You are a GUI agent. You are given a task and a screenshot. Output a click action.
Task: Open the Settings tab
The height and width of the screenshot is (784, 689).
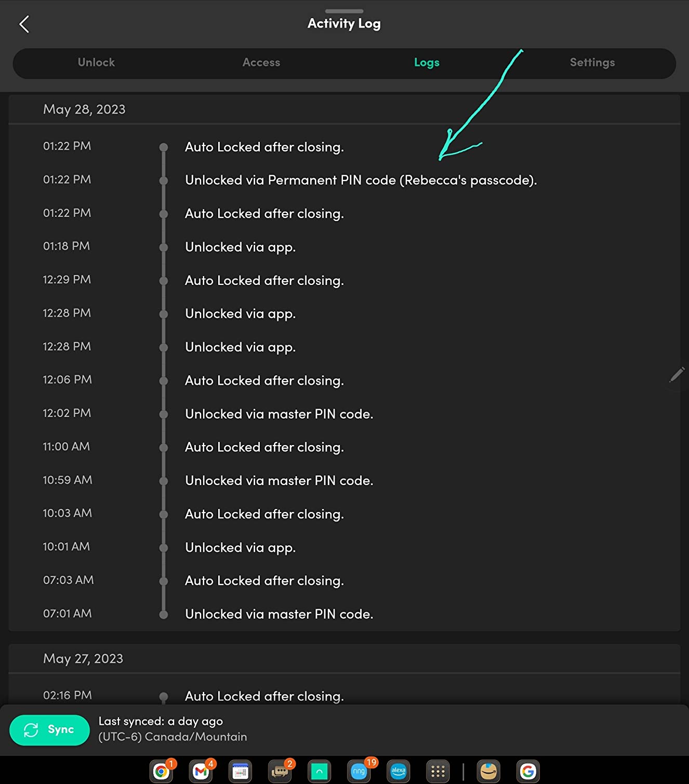coord(592,62)
